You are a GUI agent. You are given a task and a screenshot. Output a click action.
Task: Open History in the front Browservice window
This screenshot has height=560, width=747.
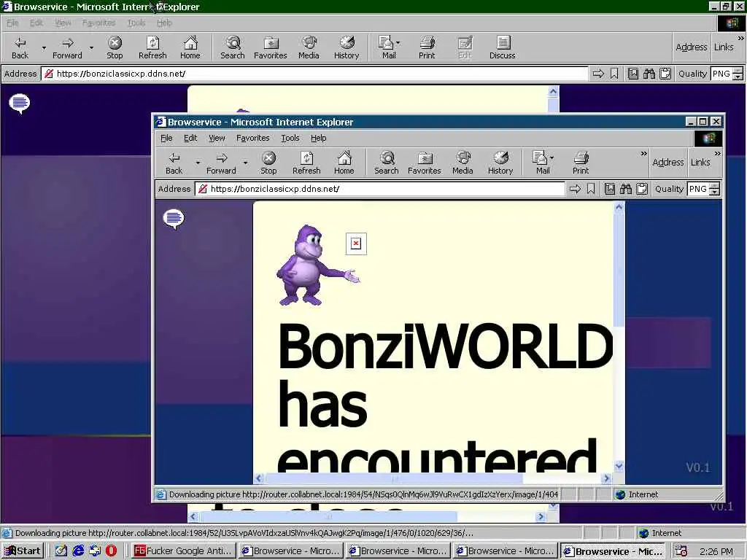(500, 163)
